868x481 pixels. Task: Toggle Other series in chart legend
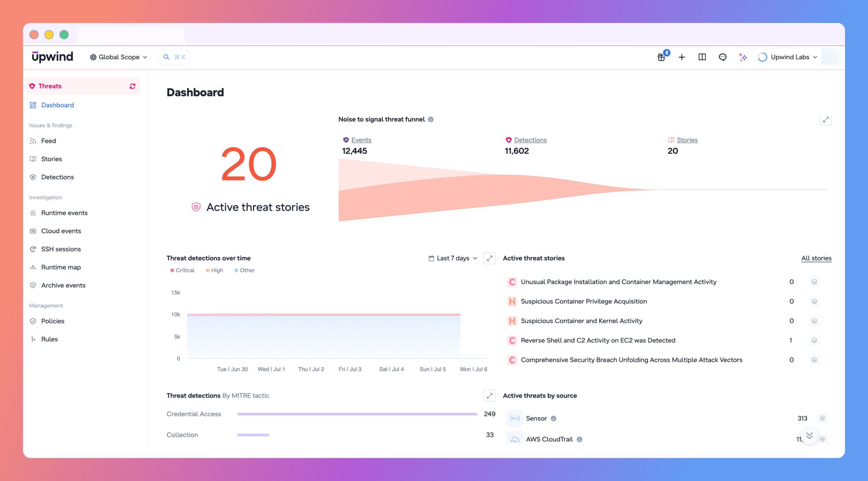tap(244, 270)
